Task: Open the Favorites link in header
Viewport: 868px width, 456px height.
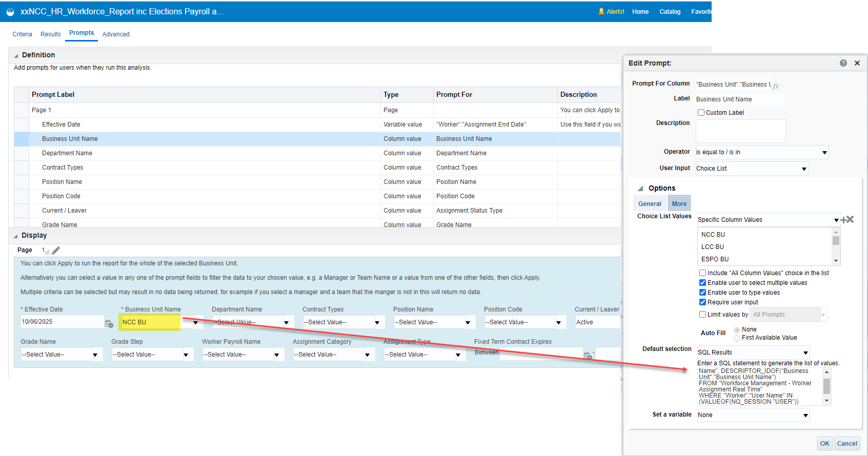Action: 701,12
